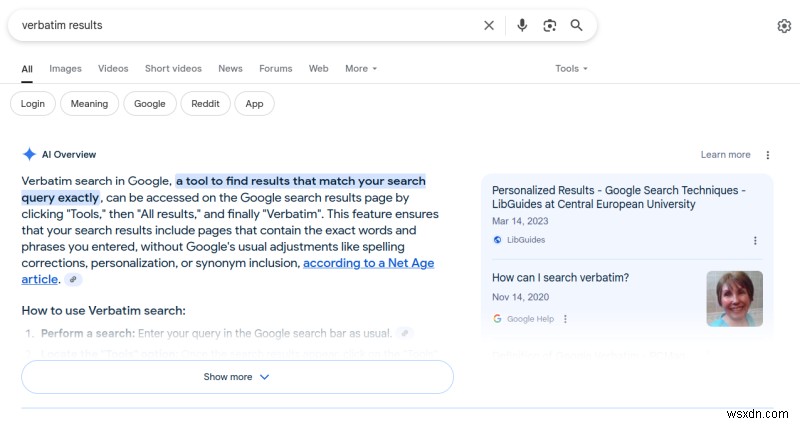This screenshot has width=800, height=424.
Task: Open three-dot menu on LibGuides source card
Action: click(755, 240)
